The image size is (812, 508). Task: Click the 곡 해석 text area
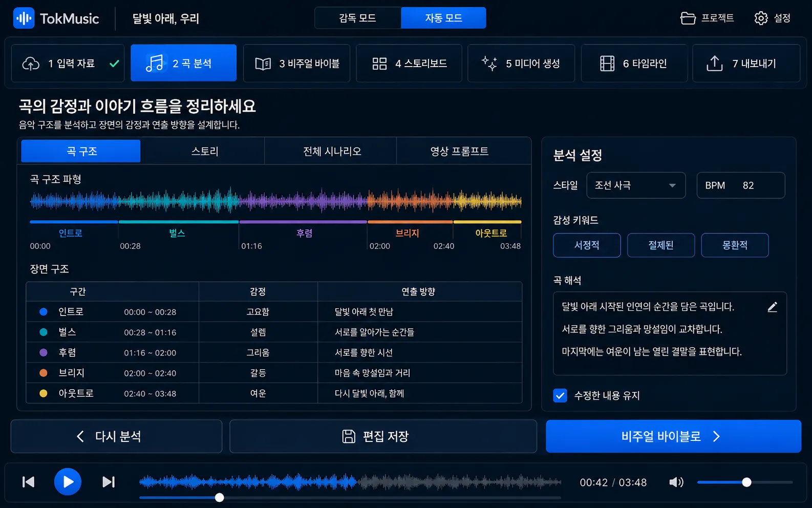pyautogui.click(x=670, y=333)
